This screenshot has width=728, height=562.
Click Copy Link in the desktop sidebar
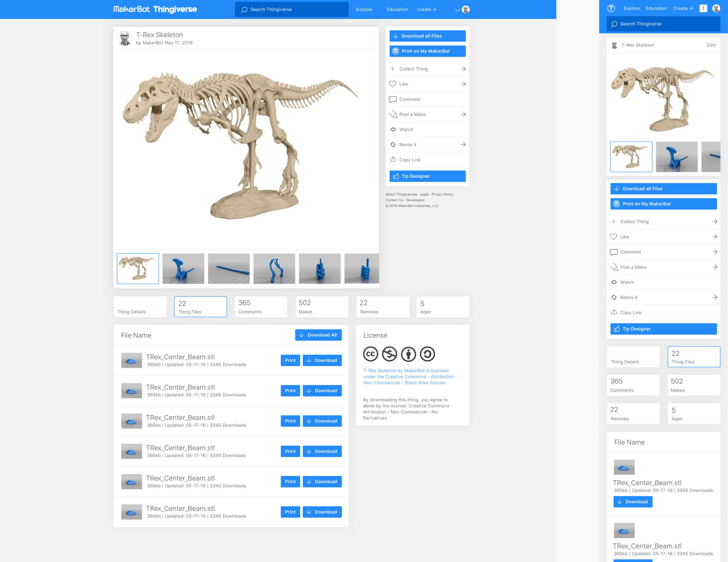tap(427, 160)
